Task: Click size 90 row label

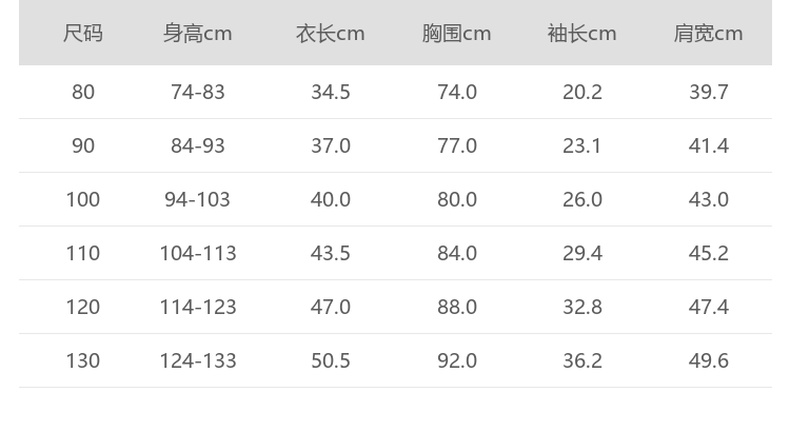Action: coord(83,146)
